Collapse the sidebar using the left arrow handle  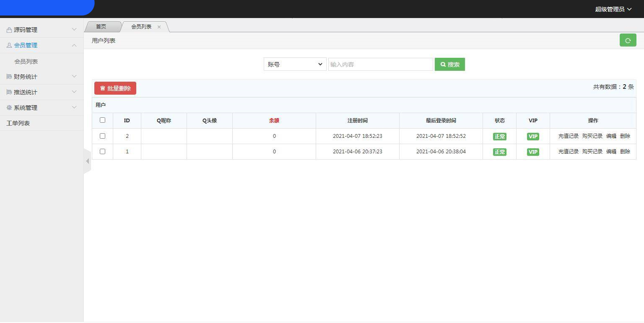(x=87, y=161)
